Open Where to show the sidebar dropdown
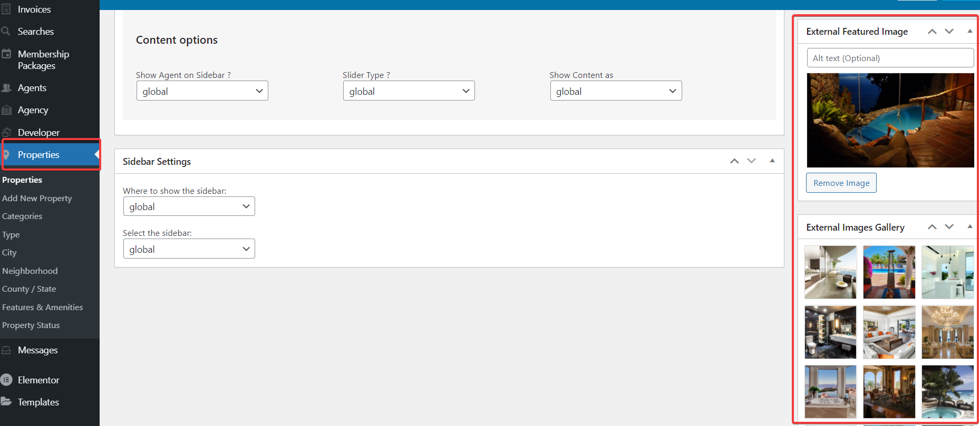The image size is (980, 426). pos(189,206)
